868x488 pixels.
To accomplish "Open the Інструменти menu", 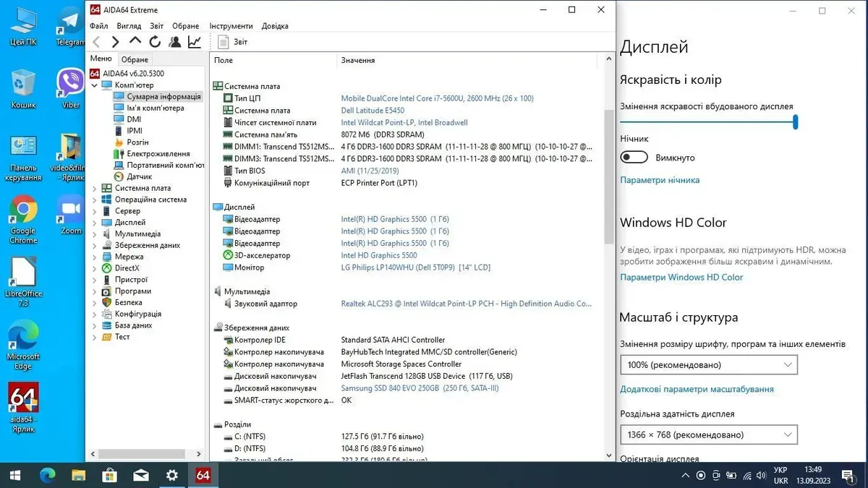I will pos(231,26).
